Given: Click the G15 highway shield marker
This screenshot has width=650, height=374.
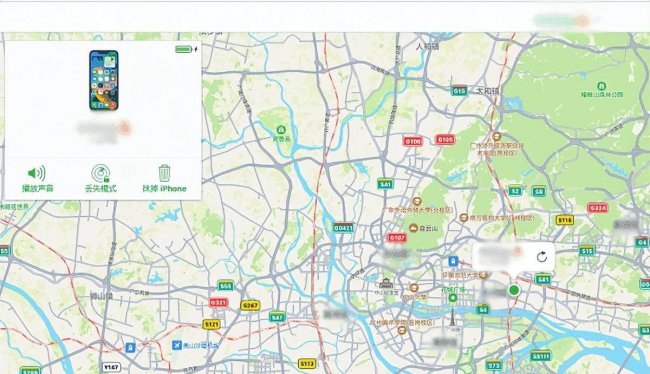Looking at the screenshot, I should 459,91.
